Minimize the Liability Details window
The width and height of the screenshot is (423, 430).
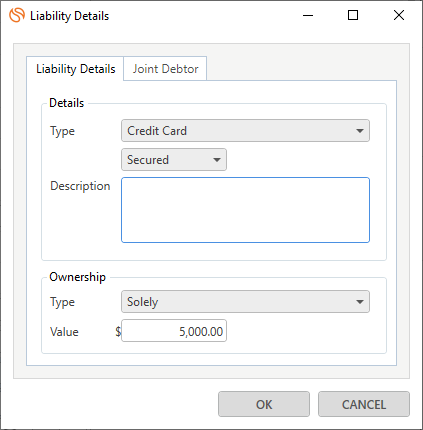pos(308,15)
